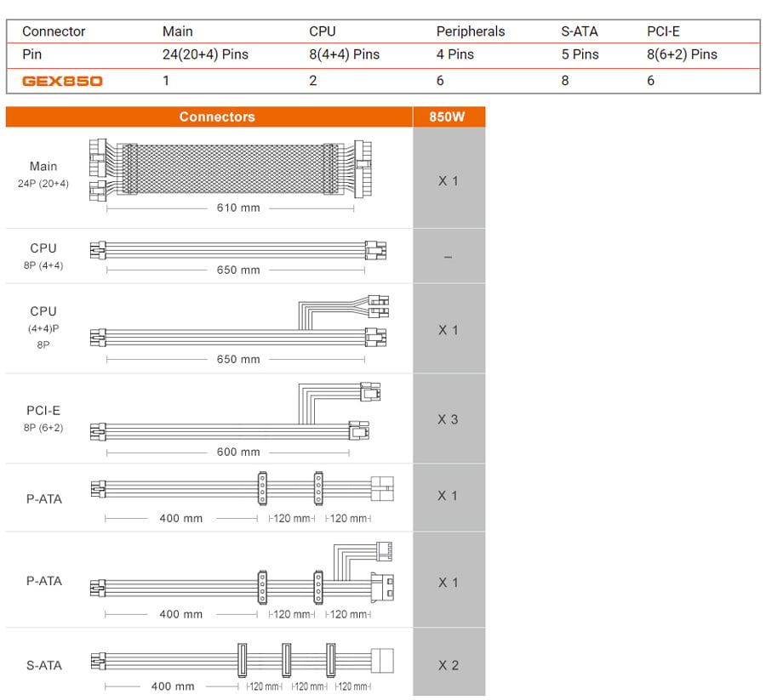766x700 pixels.
Task: Click the 'CPU' column heading in top table
Action: coord(323,31)
